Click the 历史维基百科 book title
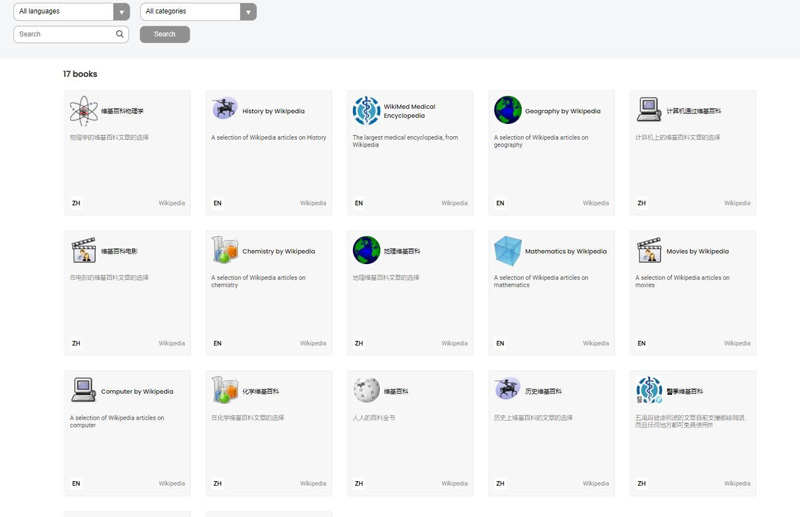 coord(543,392)
